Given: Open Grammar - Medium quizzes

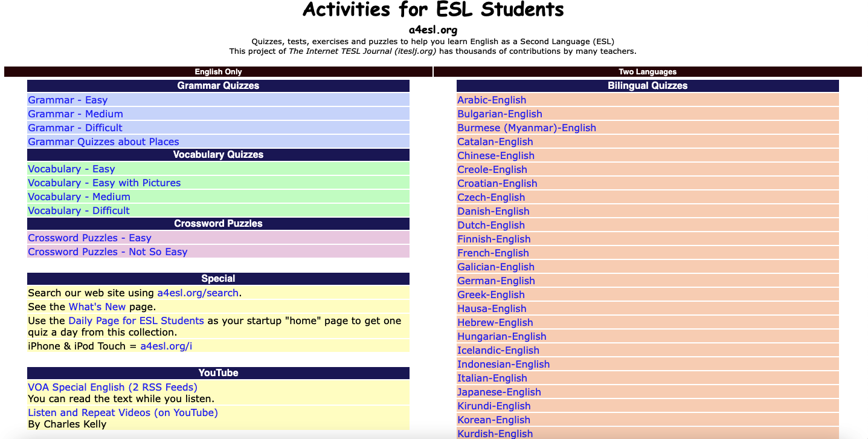Looking at the screenshot, I should coord(76,114).
